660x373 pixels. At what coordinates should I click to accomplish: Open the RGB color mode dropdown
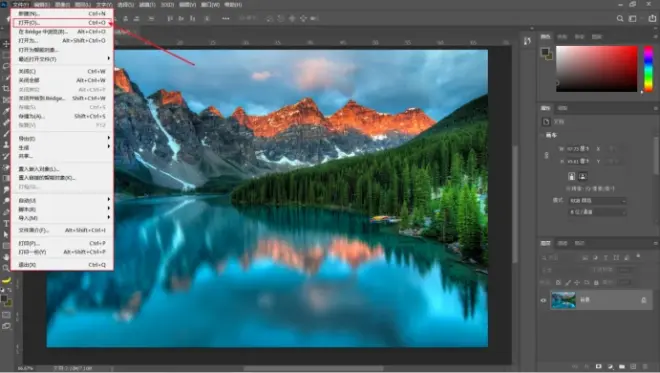[x=597, y=201]
